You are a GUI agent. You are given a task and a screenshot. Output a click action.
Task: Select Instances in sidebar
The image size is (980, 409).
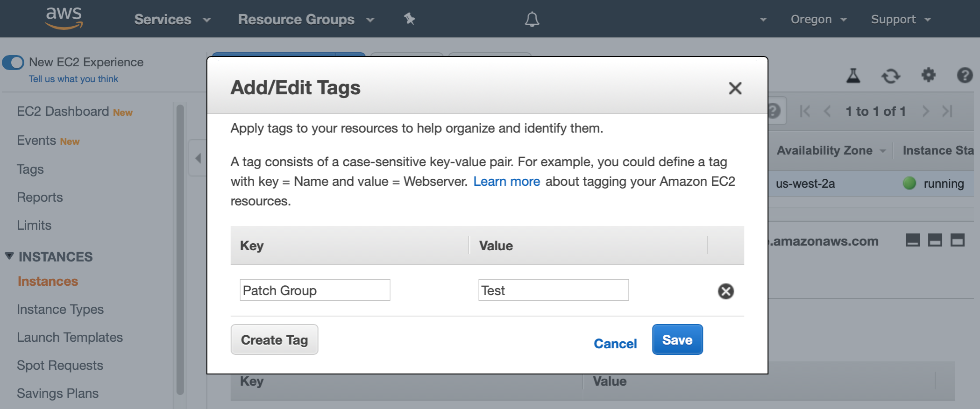[48, 281]
